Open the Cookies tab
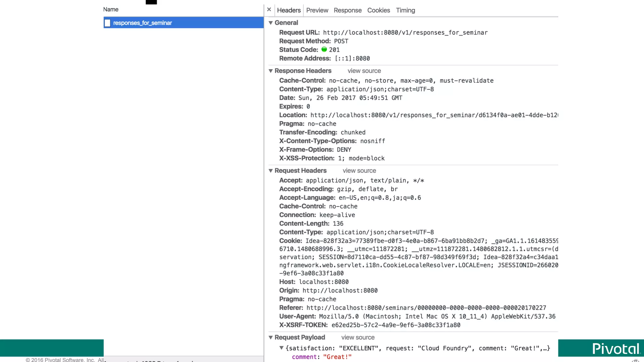This screenshot has width=644, height=362. point(378,10)
